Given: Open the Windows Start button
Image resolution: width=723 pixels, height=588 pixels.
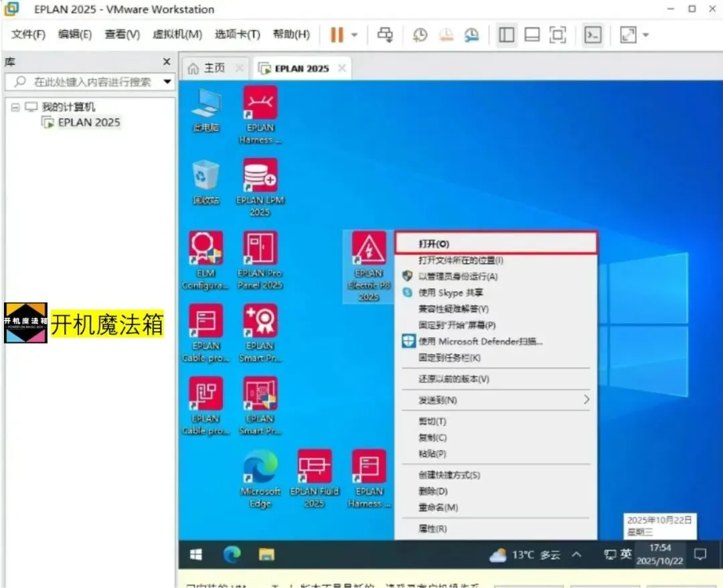Looking at the screenshot, I should click(x=196, y=555).
